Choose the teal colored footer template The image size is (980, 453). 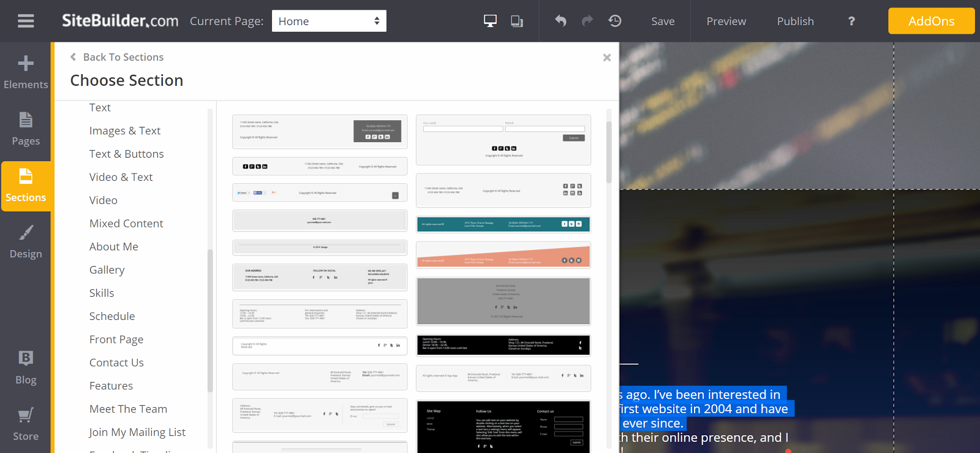[x=503, y=224]
